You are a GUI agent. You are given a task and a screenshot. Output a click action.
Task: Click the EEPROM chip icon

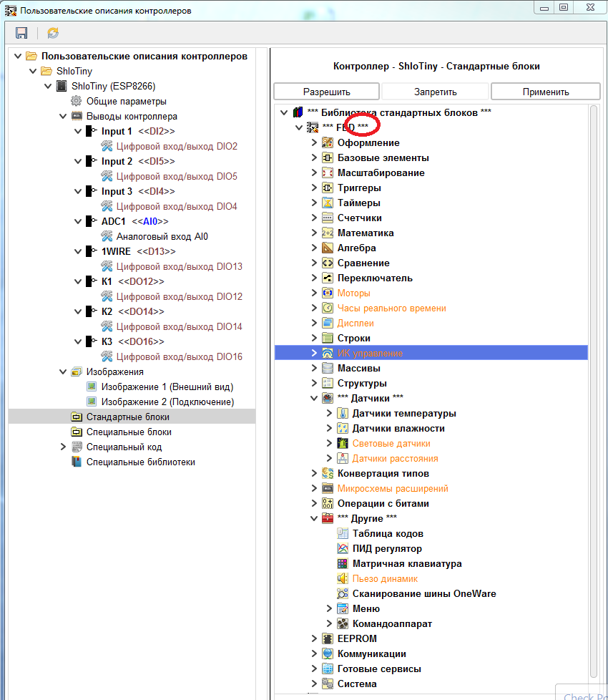(328, 638)
